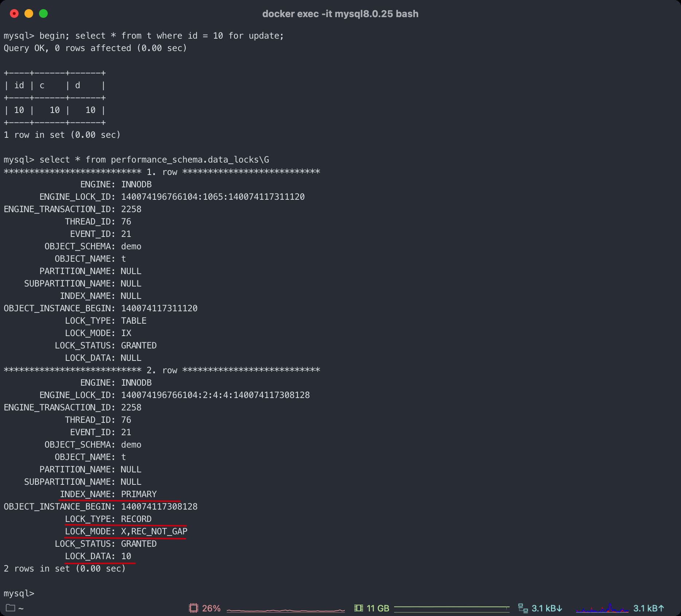Select the underlined LOCK_MODE value X,REC_NOT_GAP

154,531
